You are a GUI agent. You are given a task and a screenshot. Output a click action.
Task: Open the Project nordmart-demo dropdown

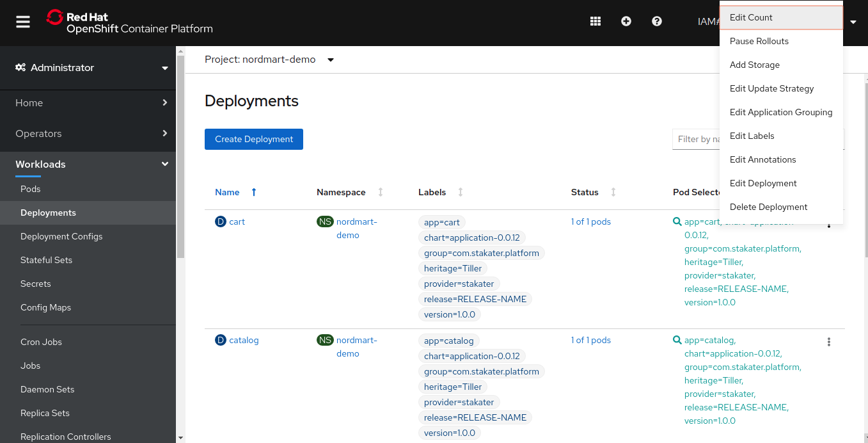pos(269,60)
